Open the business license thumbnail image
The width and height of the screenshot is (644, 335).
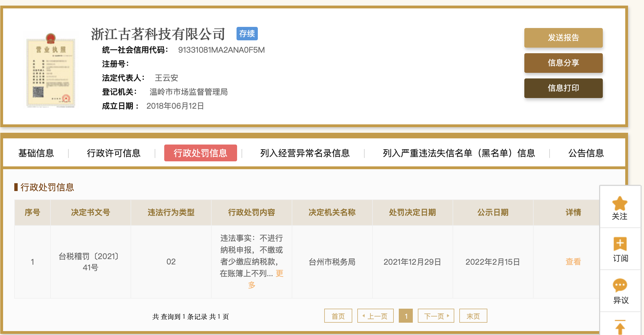click(50, 70)
